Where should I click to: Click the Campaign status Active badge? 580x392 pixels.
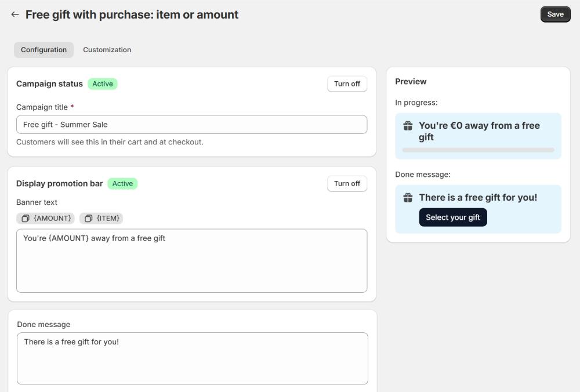(x=103, y=84)
